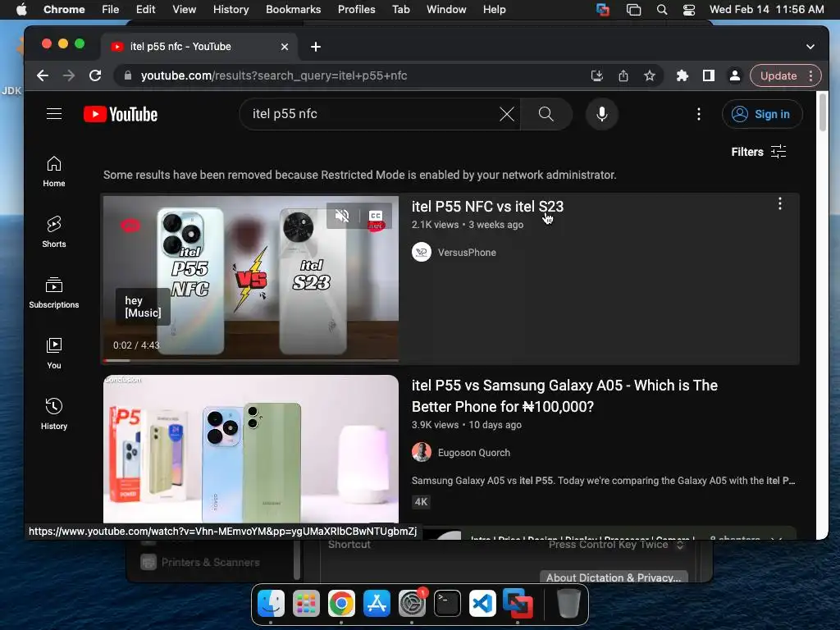Open a new tab with plus button
This screenshot has height=630, width=840.
coord(316,47)
